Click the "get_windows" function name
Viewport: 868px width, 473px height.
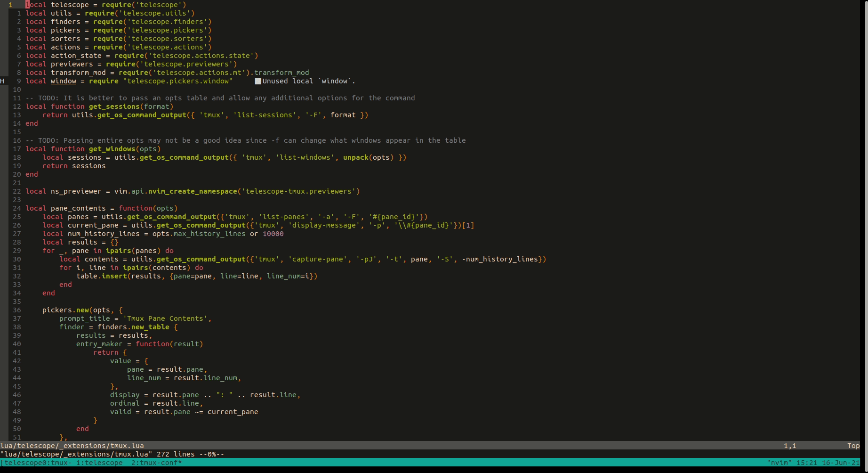pyautogui.click(x=112, y=149)
